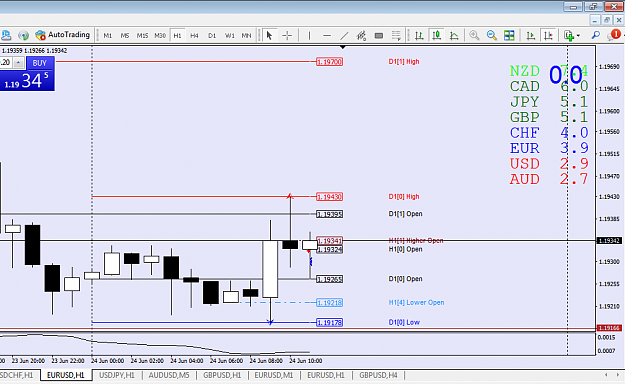Click the 1.19265 price label
The width and height of the screenshot is (625, 384).
[x=330, y=279]
